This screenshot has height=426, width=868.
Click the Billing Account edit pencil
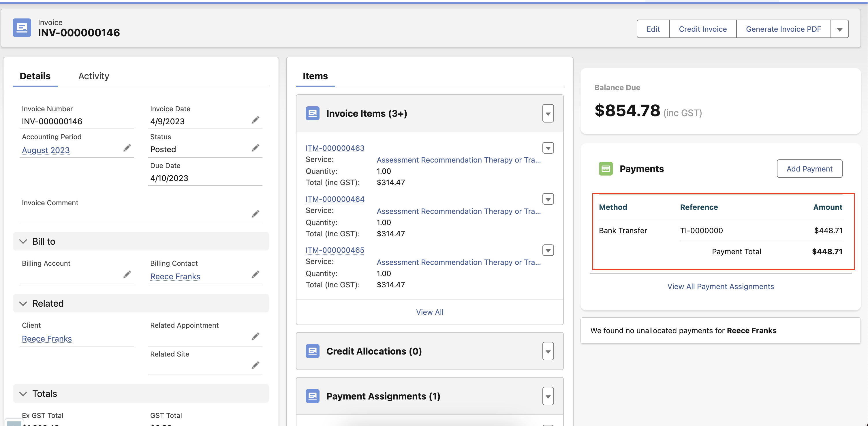pyautogui.click(x=127, y=274)
